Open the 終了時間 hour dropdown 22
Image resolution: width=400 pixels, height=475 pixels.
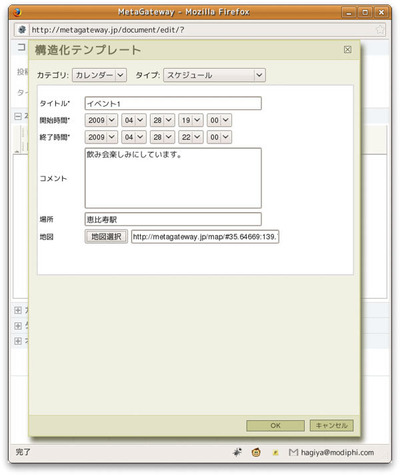[x=191, y=137]
